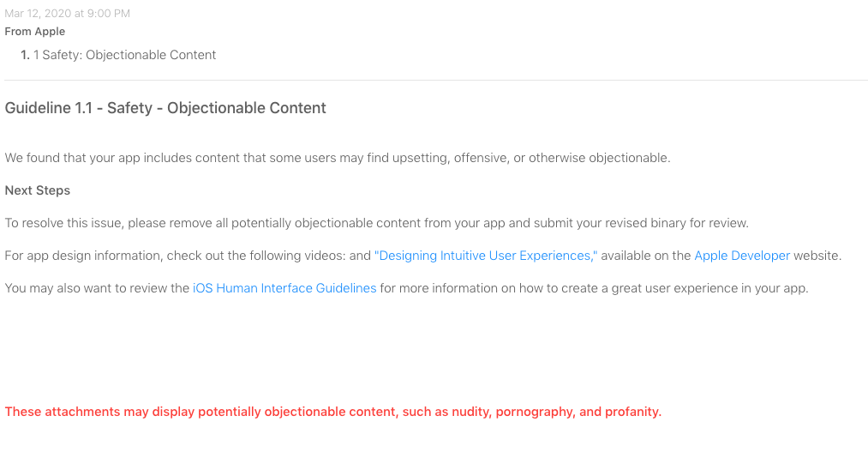
Task: Click the phrase "great user experience in your app"
Action: (x=709, y=288)
